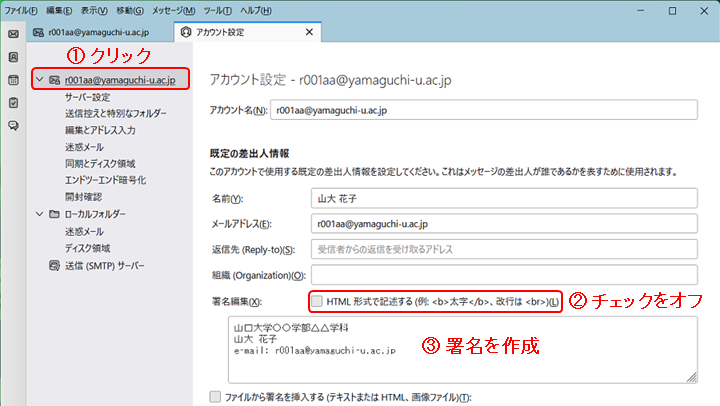Click the ローカルフォルダー folder icon
Viewport: 720px width, 406px height.
(53, 213)
